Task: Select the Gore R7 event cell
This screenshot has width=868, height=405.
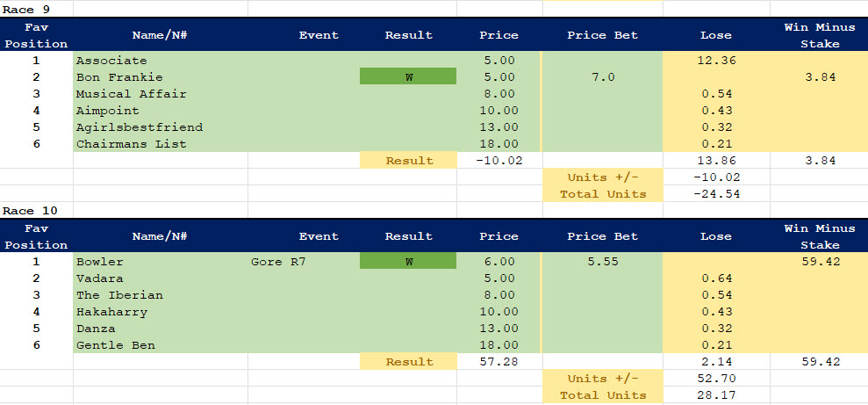Action: tap(278, 262)
